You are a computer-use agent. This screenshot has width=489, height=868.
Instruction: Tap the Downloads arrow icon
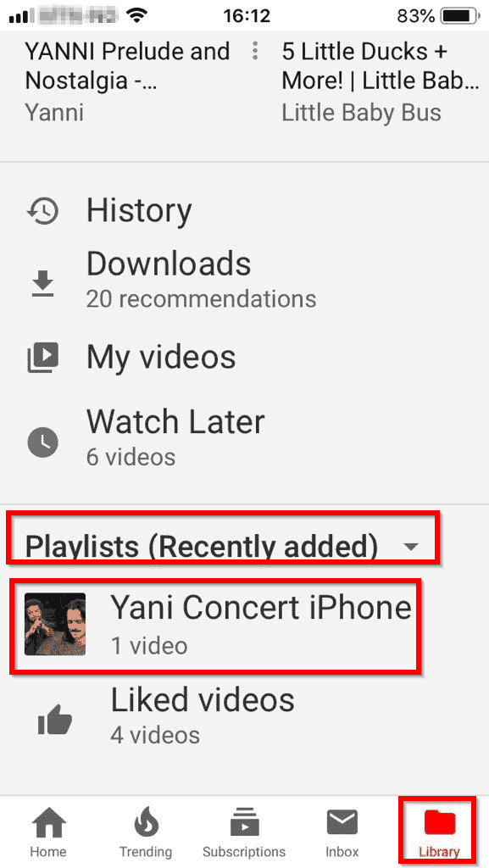tap(42, 283)
